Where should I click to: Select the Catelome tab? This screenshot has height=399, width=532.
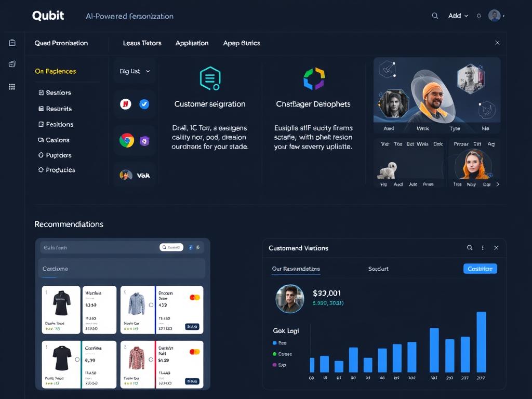coord(55,269)
